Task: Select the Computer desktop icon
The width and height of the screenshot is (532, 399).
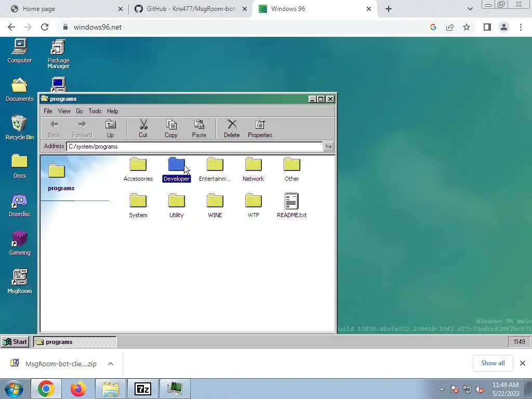Action: click(20, 51)
